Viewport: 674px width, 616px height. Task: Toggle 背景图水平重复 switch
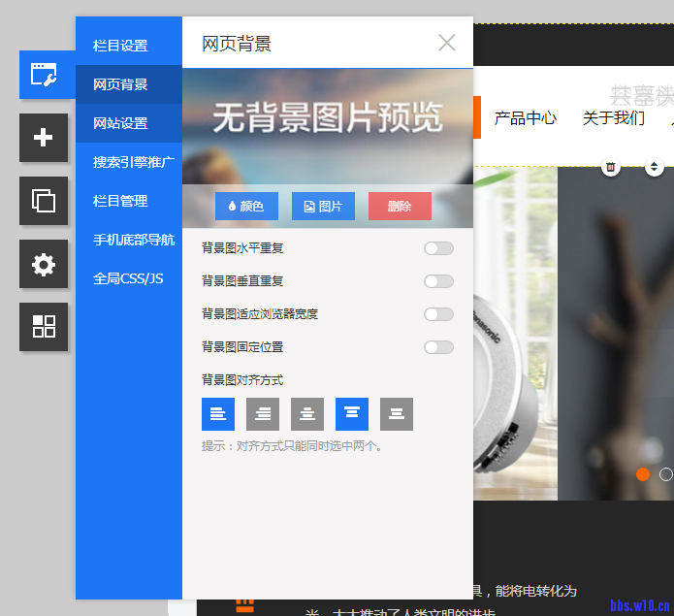click(438, 248)
